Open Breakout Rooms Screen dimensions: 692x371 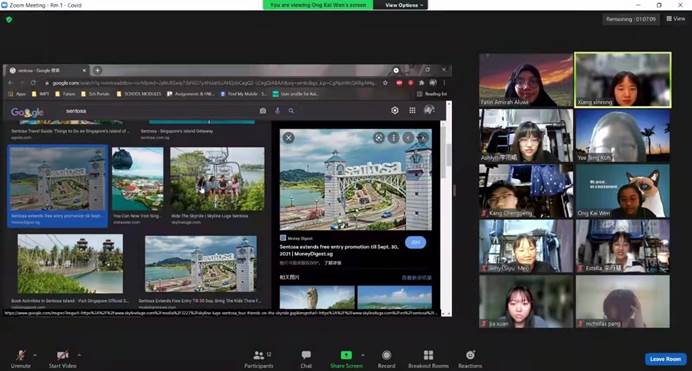[x=428, y=359]
